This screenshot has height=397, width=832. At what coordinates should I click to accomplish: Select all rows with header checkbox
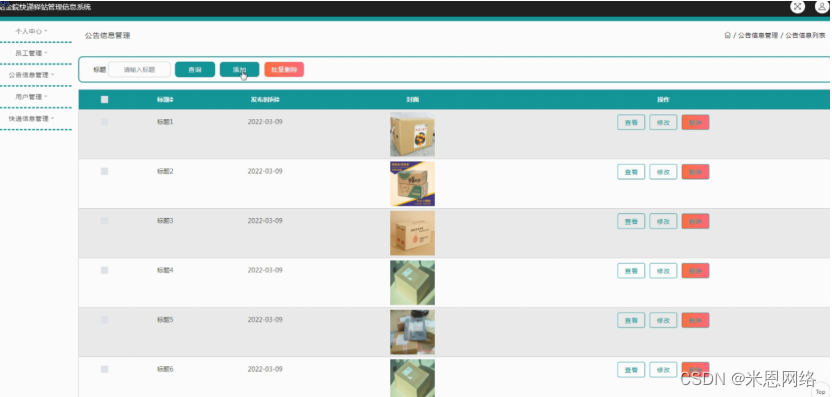pos(105,99)
